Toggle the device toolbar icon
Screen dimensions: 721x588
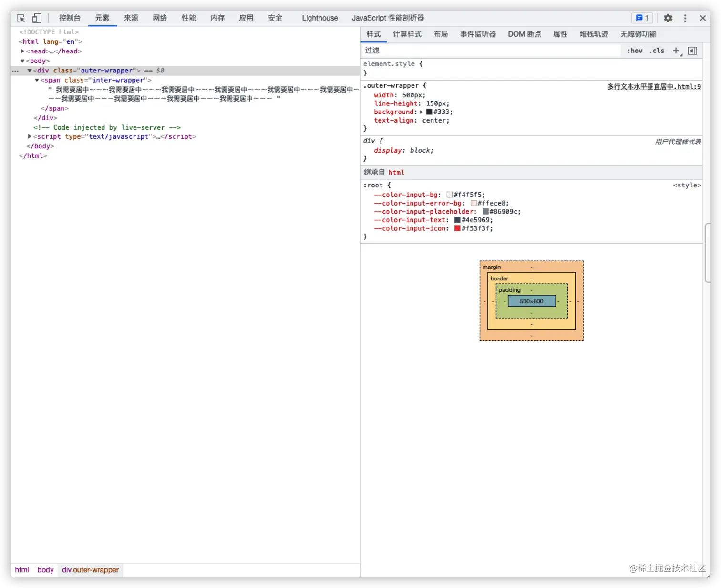37,18
